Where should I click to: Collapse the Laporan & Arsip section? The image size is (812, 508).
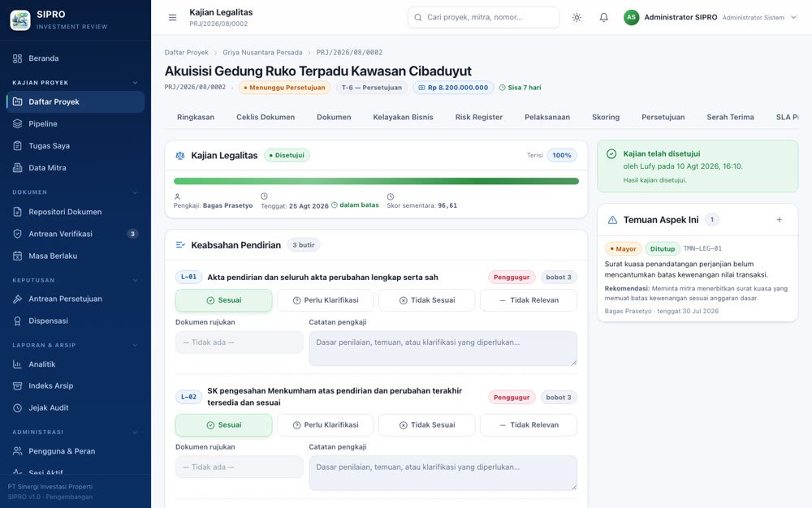(x=135, y=345)
